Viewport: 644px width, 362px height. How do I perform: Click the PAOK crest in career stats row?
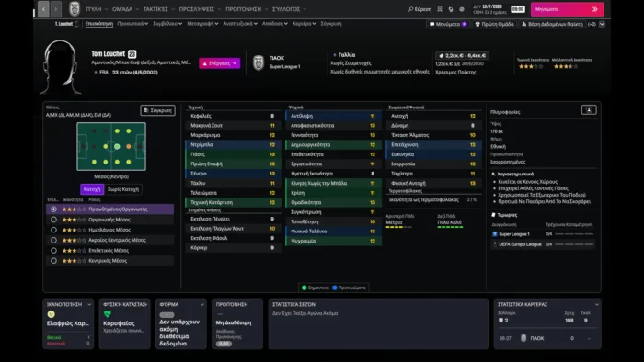(523, 338)
